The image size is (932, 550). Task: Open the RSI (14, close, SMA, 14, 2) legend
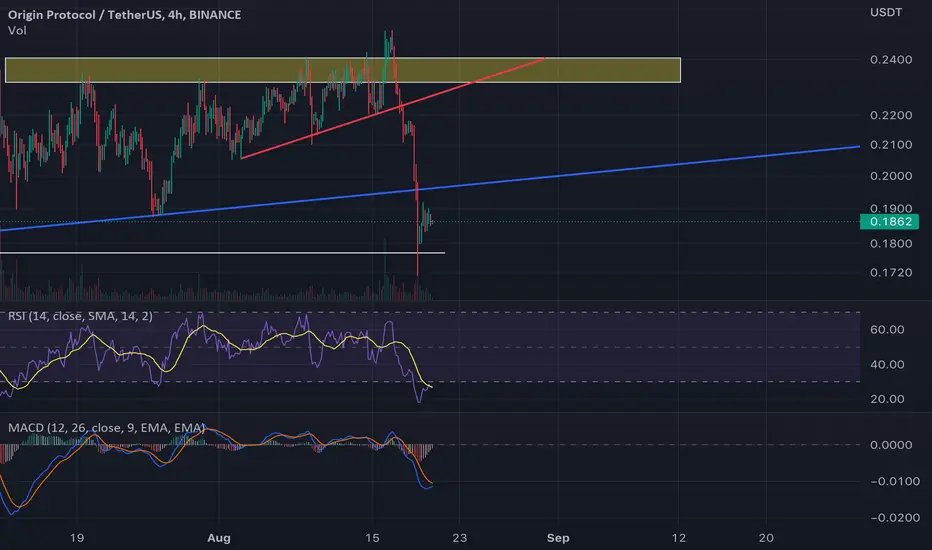tap(80, 316)
